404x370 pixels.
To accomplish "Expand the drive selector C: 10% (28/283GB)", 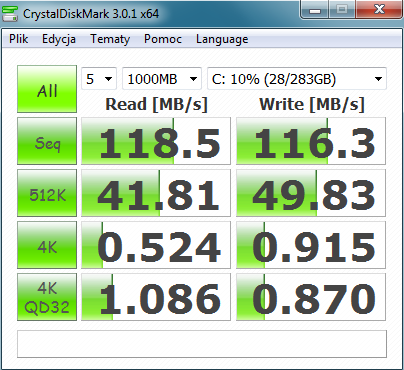I will pyautogui.click(x=297, y=79).
